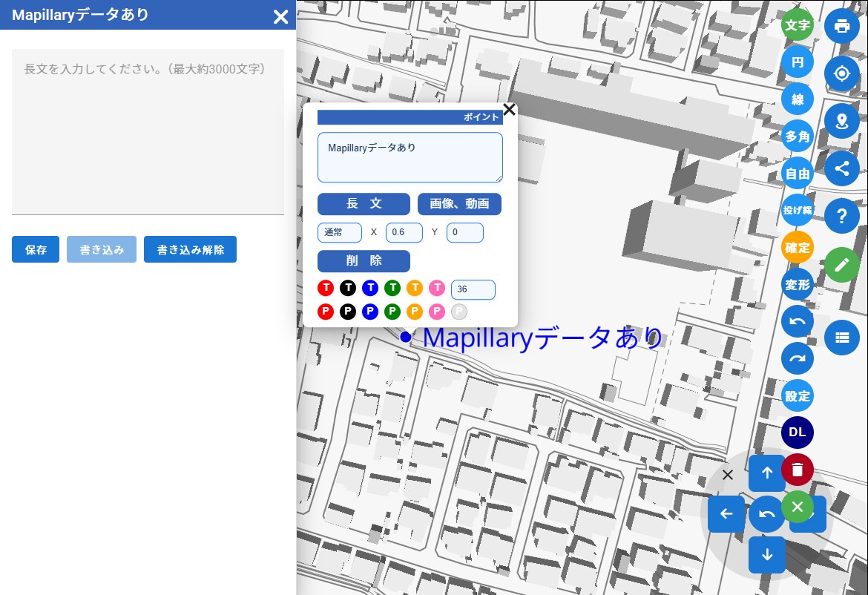This screenshot has height=595, width=868.
Task: Open the layer list icon button
Action: point(841,337)
